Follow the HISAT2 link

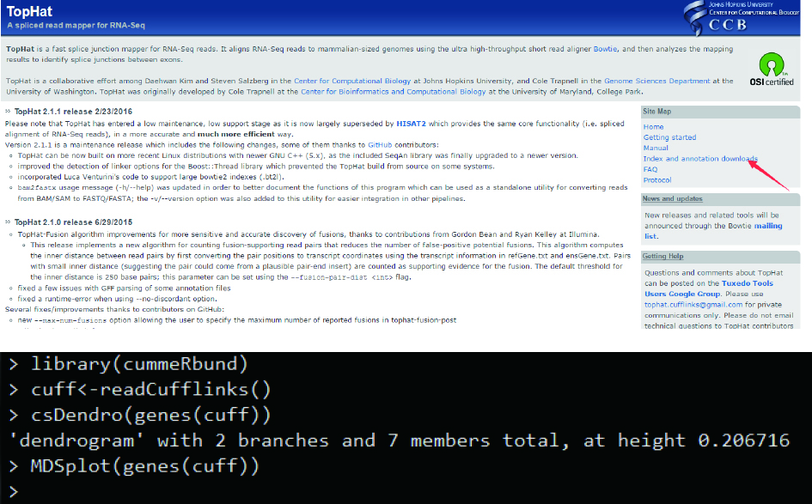(412, 124)
